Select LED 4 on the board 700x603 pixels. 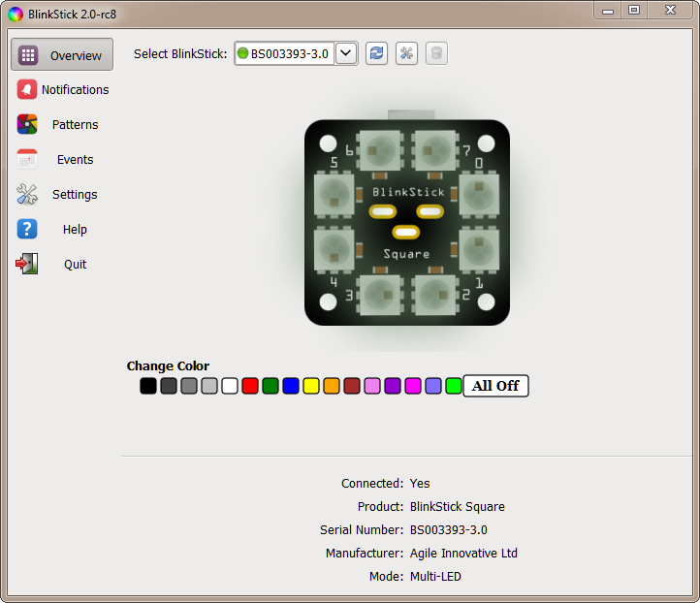pyautogui.click(x=334, y=249)
